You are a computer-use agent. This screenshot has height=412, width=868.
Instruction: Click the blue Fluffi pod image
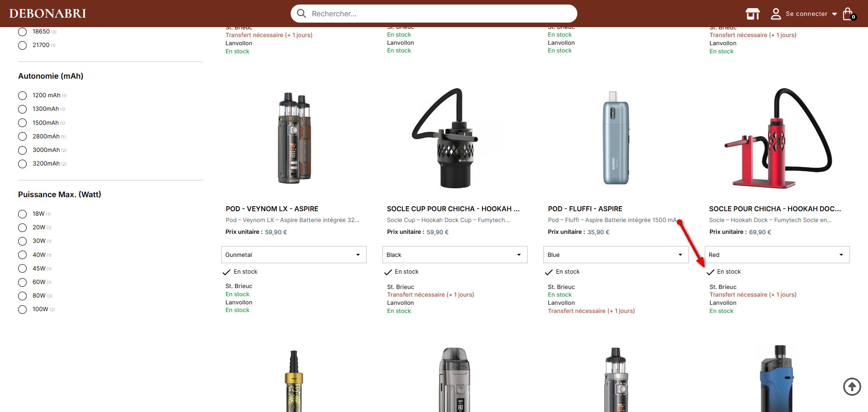(x=616, y=138)
